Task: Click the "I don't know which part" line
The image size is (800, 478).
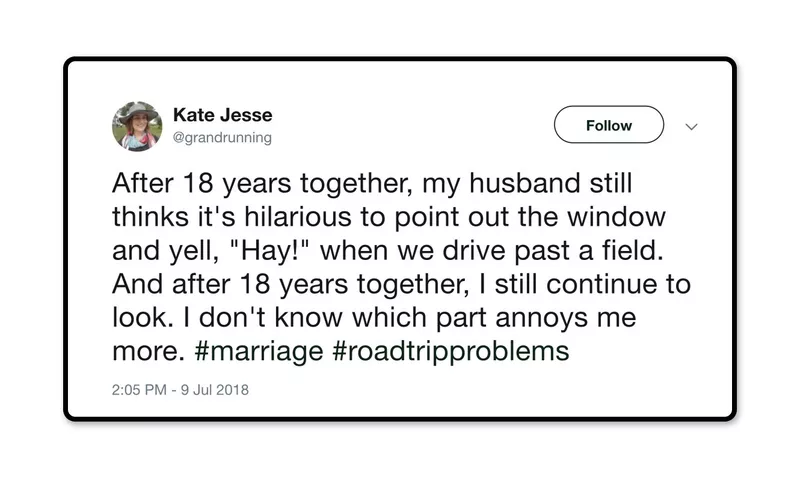Action: pos(374,318)
